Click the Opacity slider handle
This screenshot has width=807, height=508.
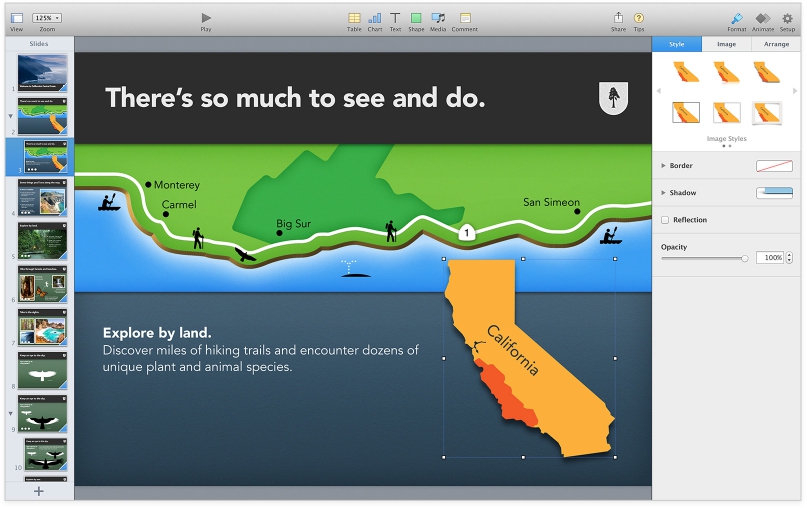744,258
